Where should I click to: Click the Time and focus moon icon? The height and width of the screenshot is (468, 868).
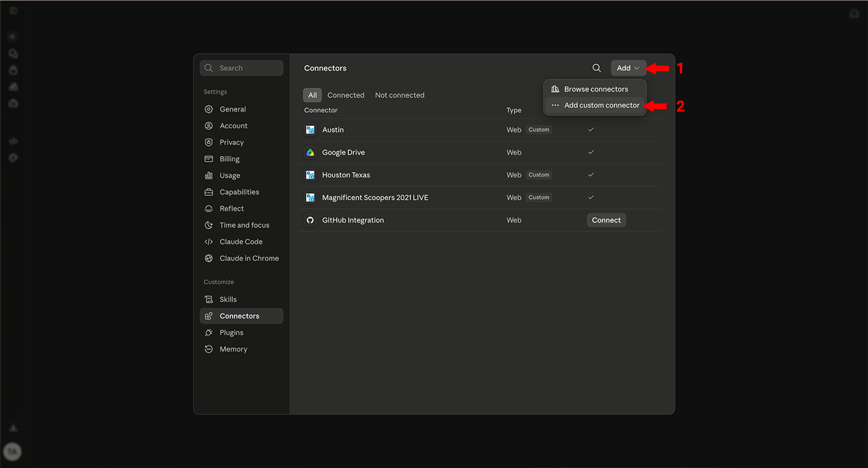[208, 226]
